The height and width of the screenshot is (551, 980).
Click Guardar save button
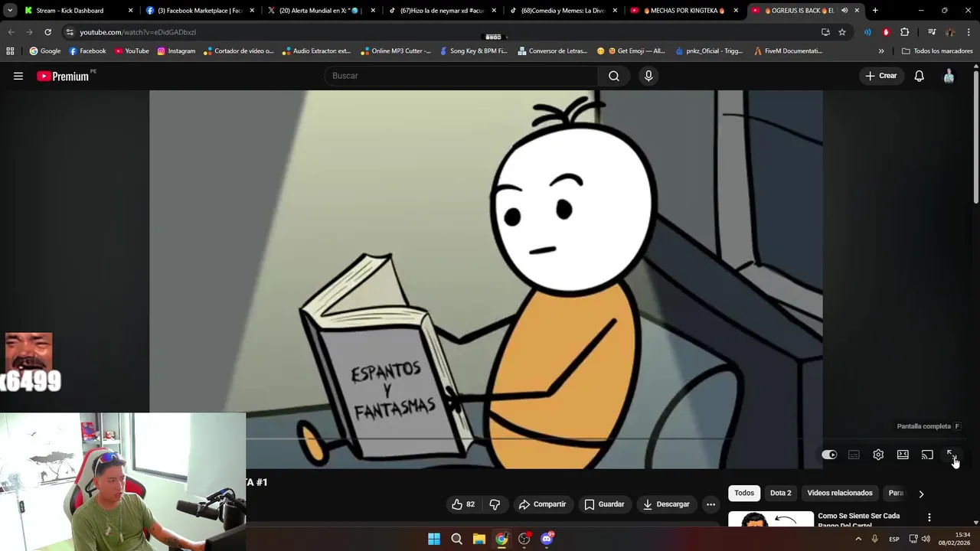click(x=604, y=504)
